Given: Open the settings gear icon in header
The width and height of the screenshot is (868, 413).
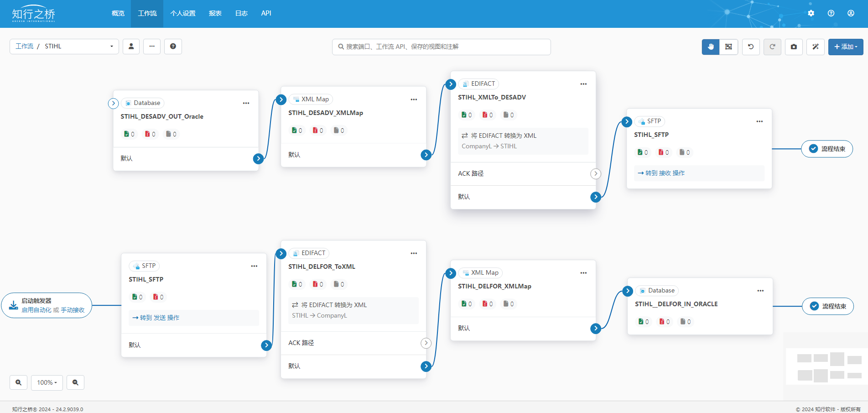Looking at the screenshot, I should pyautogui.click(x=811, y=13).
